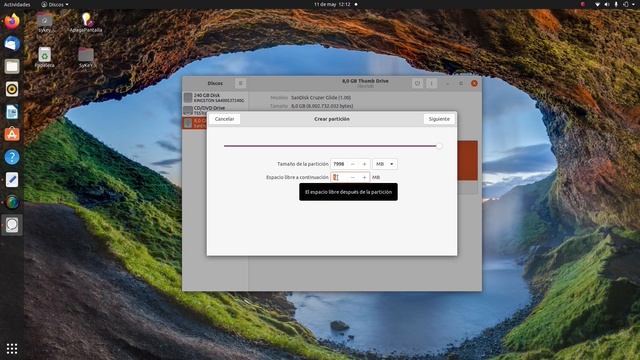Decrease partition size with minus button
The image size is (640, 360).
(x=353, y=164)
